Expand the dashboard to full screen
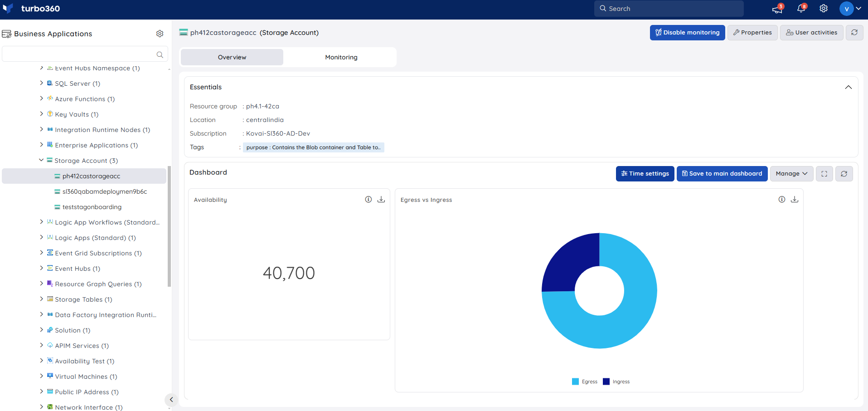This screenshot has width=868, height=411. click(824, 174)
